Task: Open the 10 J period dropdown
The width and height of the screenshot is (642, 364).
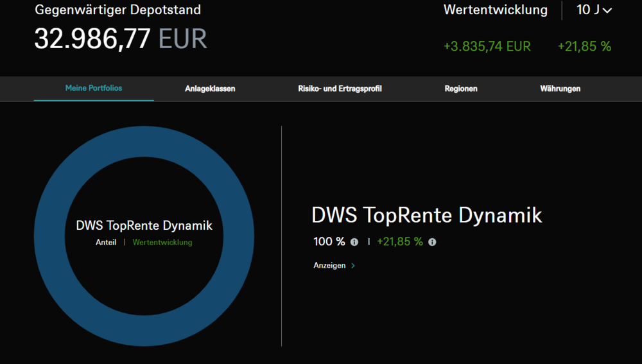Action: coord(594,10)
